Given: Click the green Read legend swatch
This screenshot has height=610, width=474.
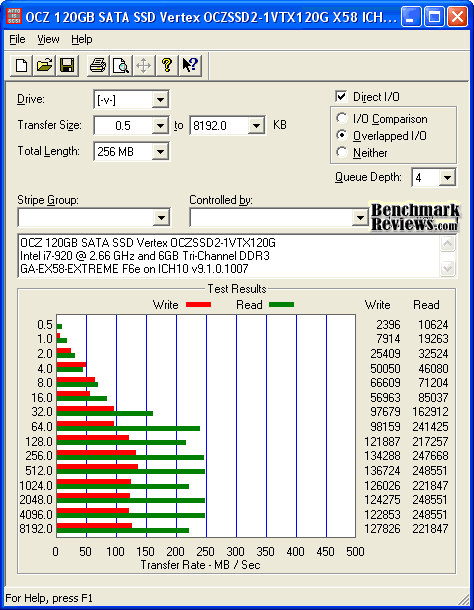Looking at the screenshot, I should point(281,305).
